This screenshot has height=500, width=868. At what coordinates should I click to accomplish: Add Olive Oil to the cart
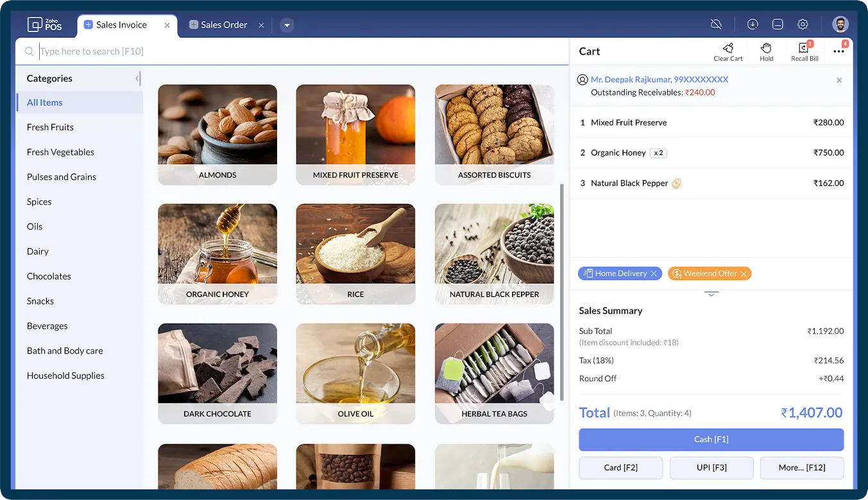pyautogui.click(x=355, y=373)
